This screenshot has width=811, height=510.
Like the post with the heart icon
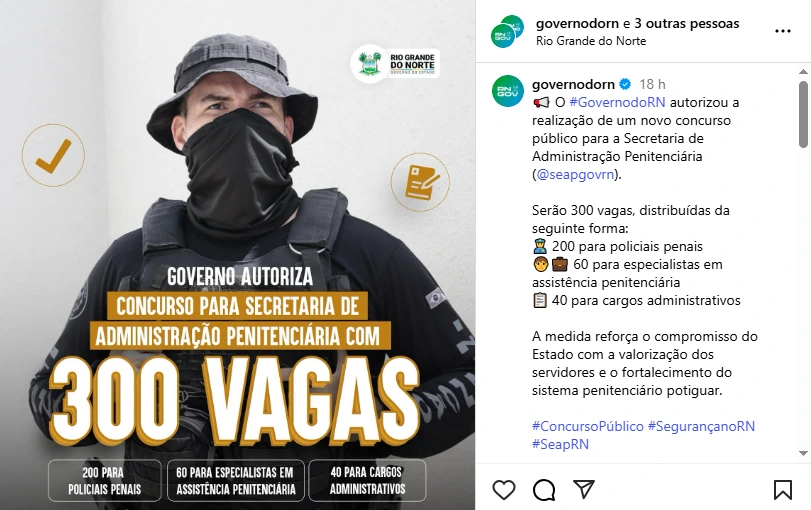pyautogui.click(x=503, y=489)
